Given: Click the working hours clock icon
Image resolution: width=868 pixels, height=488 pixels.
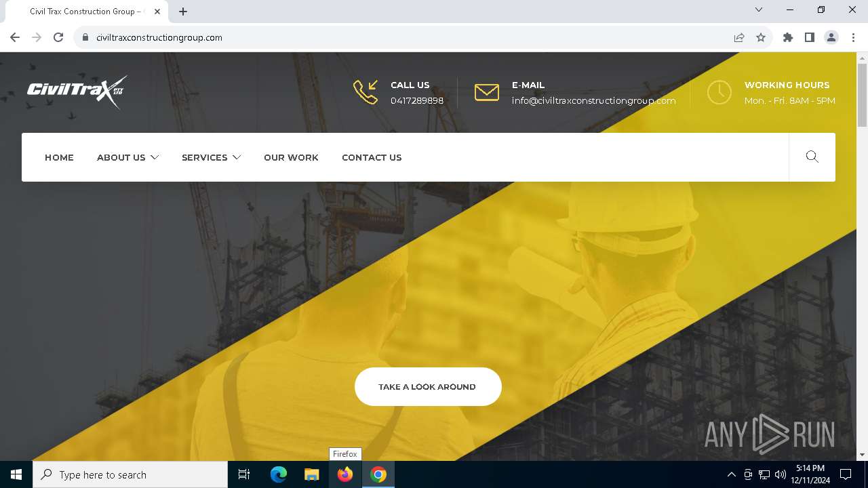Looking at the screenshot, I should tap(719, 92).
